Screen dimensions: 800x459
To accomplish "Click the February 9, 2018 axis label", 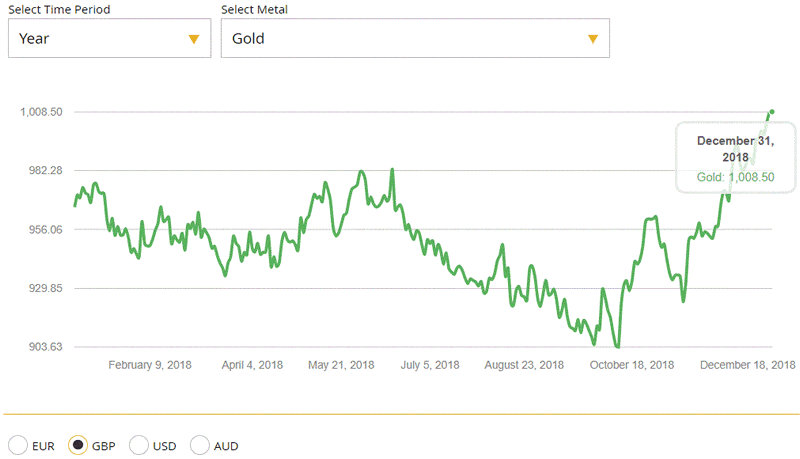I will (150, 366).
